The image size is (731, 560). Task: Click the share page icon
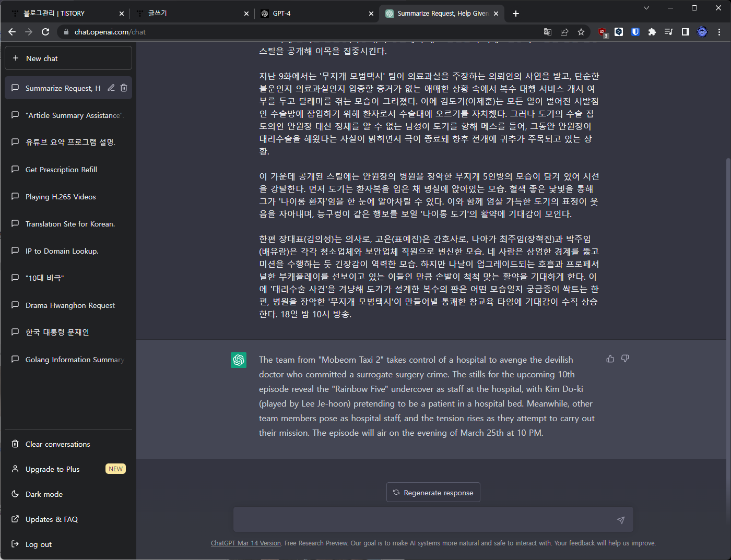[564, 32]
